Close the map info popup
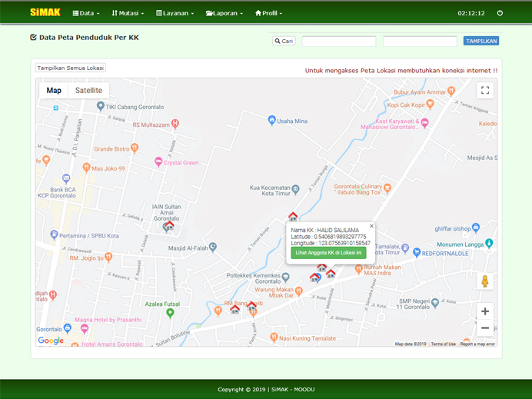The image size is (532, 399). 371,226
